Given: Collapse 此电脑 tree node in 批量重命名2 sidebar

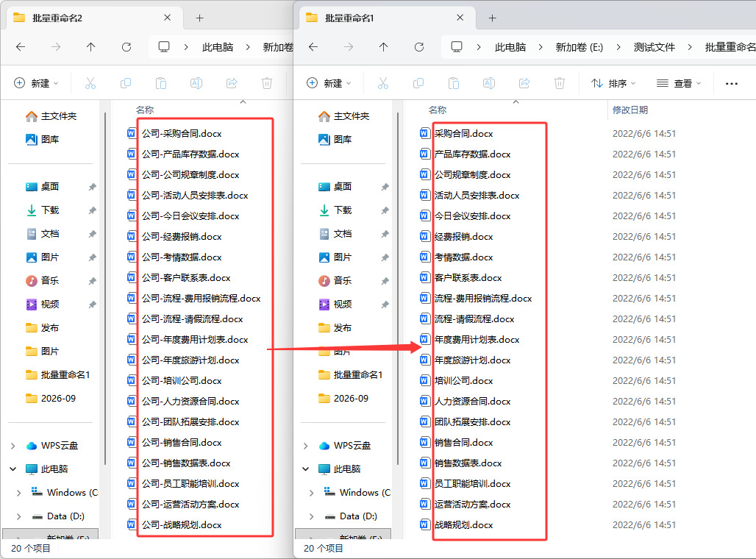Looking at the screenshot, I should [x=13, y=469].
